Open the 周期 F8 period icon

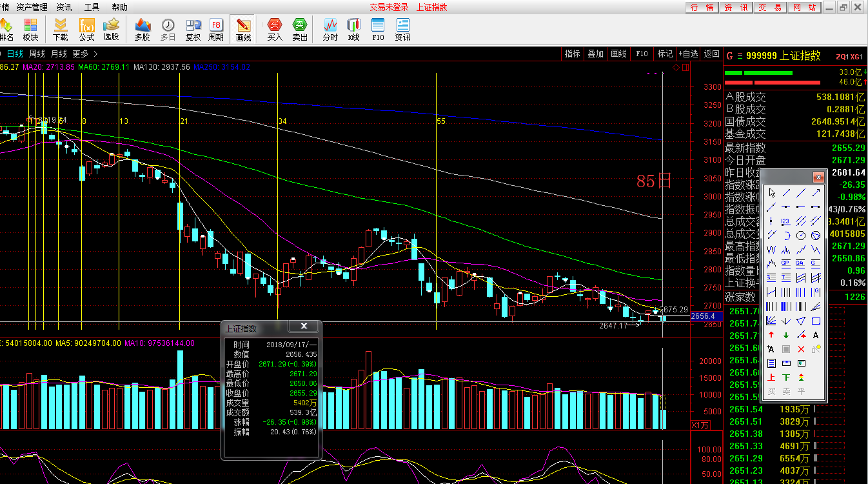pos(216,30)
